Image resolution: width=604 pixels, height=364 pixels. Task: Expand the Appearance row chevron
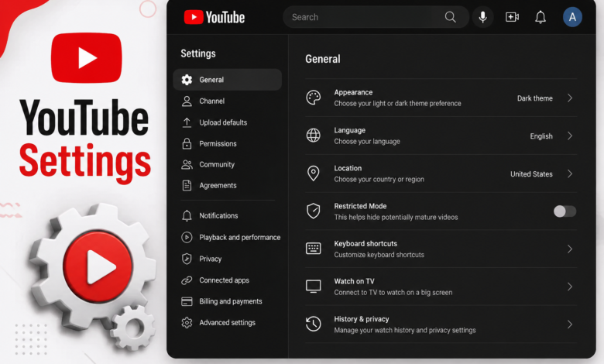point(570,98)
